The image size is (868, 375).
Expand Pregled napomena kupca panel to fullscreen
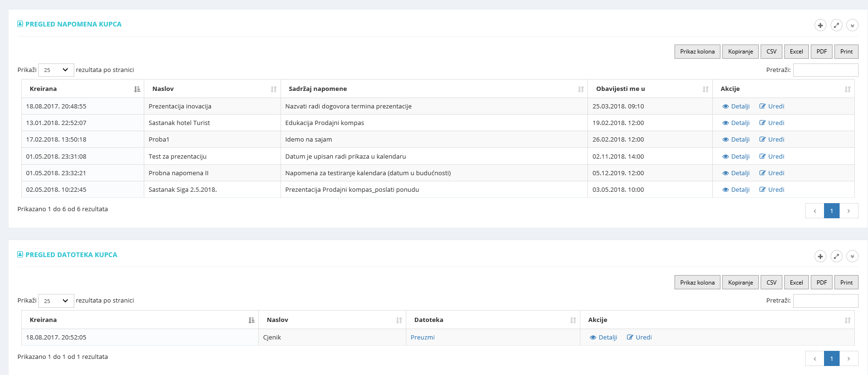click(x=836, y=25)
